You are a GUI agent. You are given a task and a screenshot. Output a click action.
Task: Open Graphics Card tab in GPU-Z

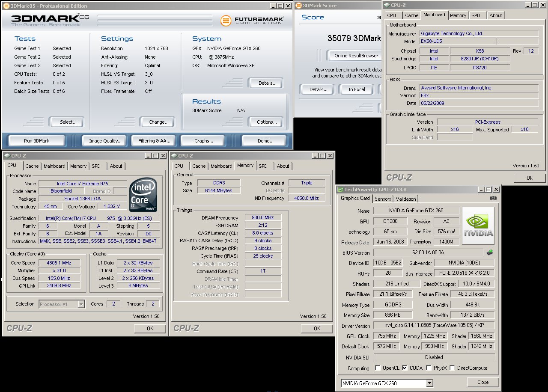(355, 198)
